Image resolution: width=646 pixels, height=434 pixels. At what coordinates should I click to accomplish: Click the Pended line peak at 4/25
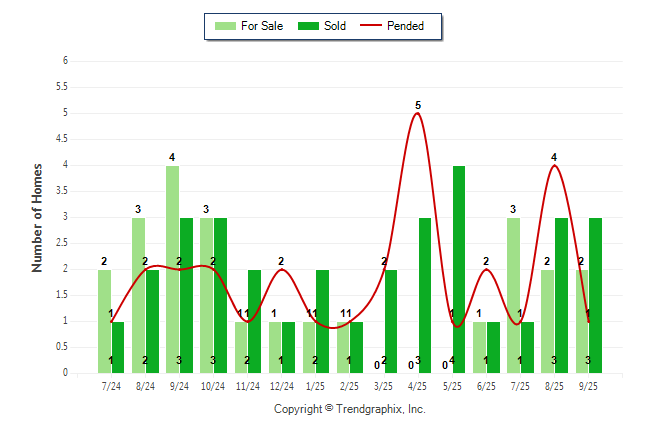tap(417, 114)
